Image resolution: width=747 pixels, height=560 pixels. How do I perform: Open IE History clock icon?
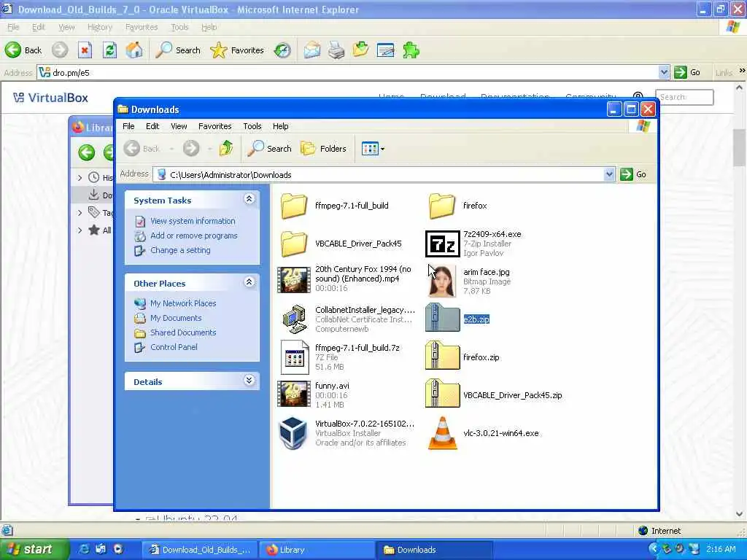[282, 50]
